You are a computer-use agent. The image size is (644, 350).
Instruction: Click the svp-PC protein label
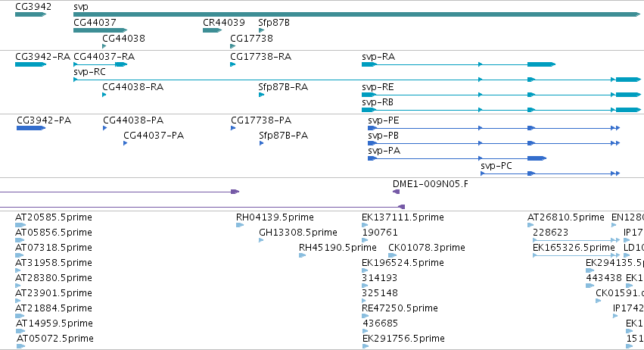coord(496,166)
